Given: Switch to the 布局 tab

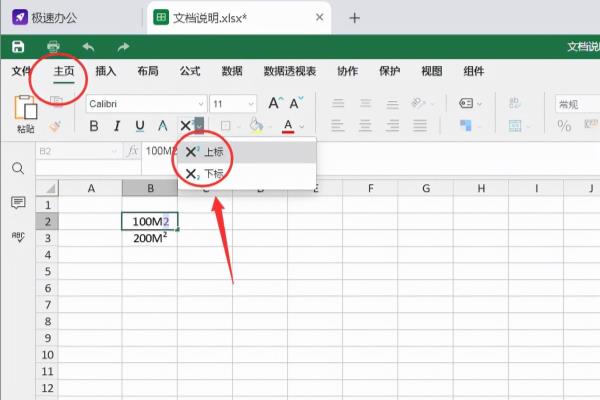Looking at the screenshot, I should click(148, 71).
